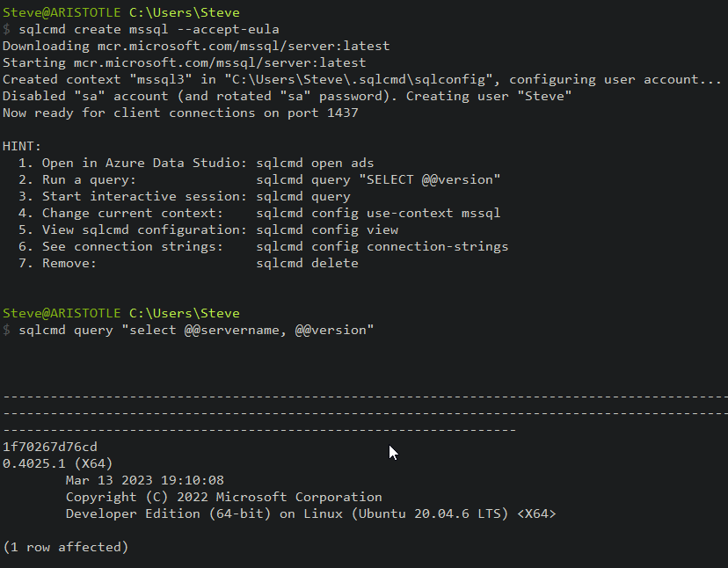Image resolution: width=728 pixels, height=568 pixels.
Task: Click the "(1 row affected)" message
Action: [66, 547]
